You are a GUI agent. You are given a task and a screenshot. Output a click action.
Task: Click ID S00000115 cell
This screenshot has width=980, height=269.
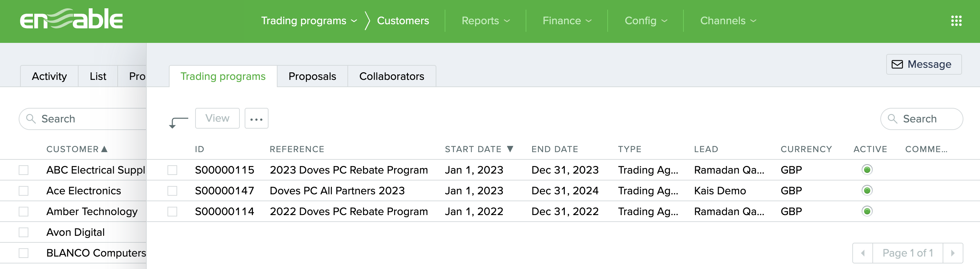click(x=225, y=170)
